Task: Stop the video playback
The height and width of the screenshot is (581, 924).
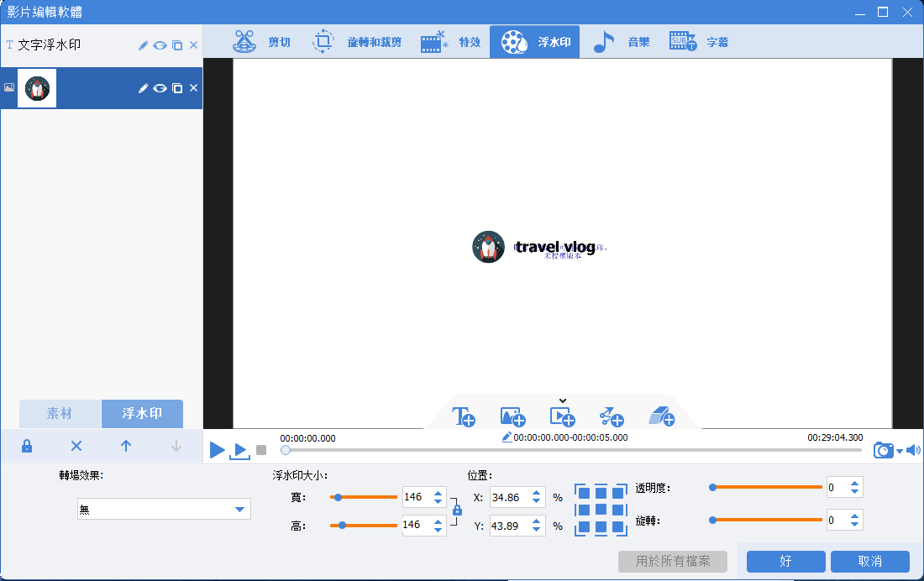Action: (x=261, y=450)
